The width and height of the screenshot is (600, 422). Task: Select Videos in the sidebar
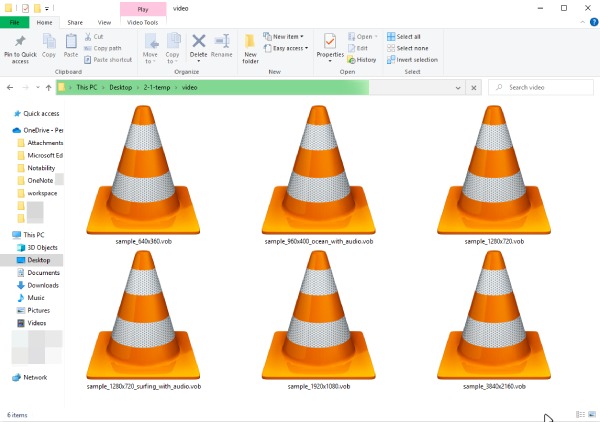[x=32, y=323]
